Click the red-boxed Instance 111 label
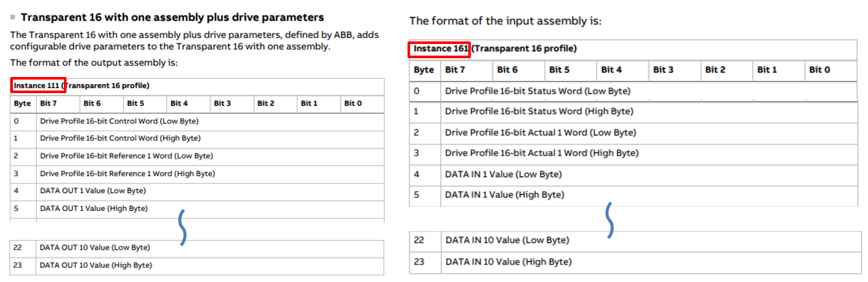The width and height of the screenshot is (868, 282). pyautogui.click(x=38, y=85)
